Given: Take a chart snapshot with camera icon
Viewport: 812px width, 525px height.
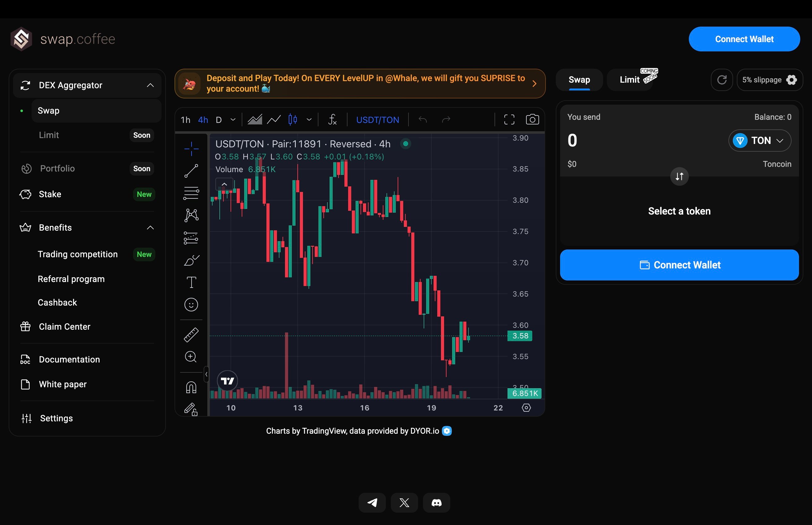Looking at the screenshot, I should tap(532, 120).
